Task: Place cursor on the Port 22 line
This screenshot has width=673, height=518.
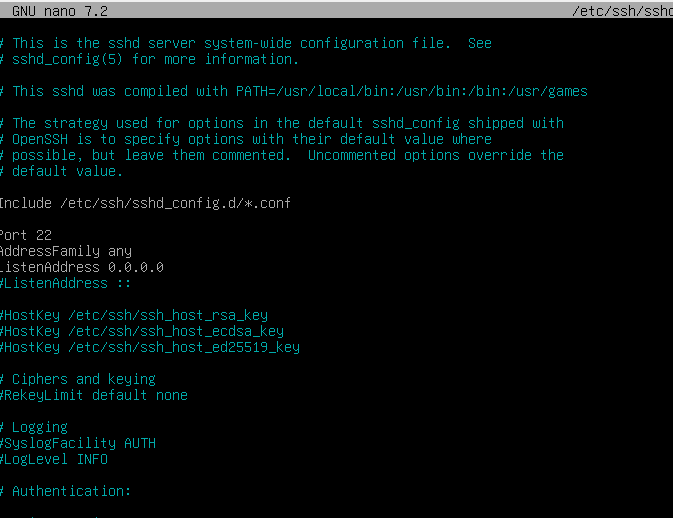Action: pos(29,235)
